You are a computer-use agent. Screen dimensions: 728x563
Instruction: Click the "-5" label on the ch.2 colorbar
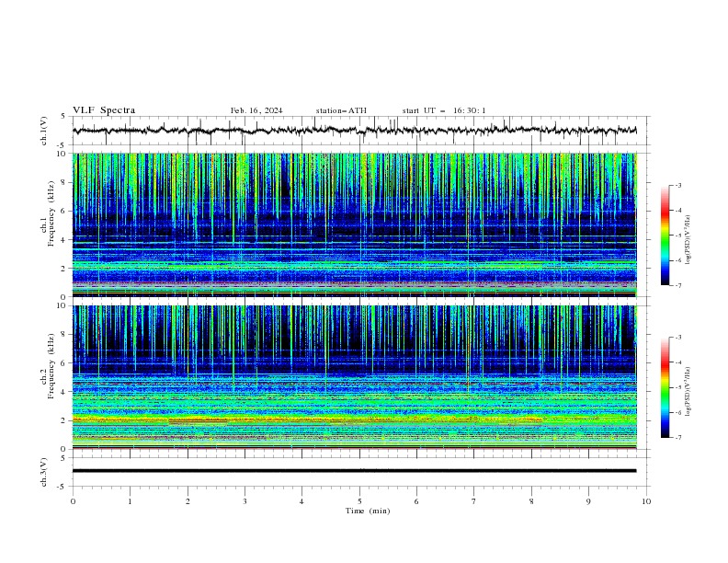coord(678,387)
